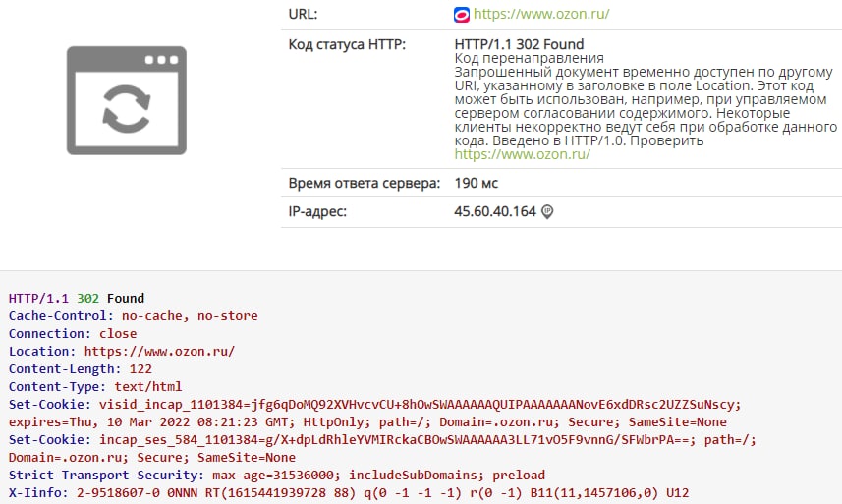Open the https://www.ozon.ru/ link after Проверить

click(523, 154)
